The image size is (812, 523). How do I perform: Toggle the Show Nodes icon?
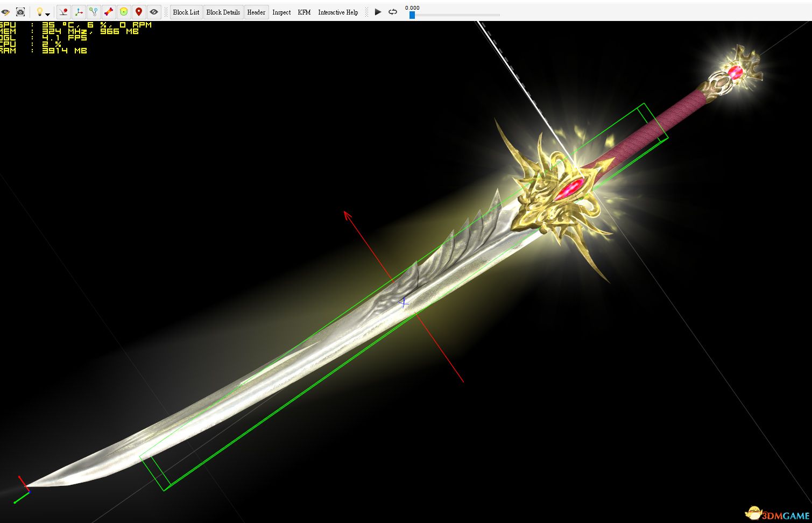(94, 12)
